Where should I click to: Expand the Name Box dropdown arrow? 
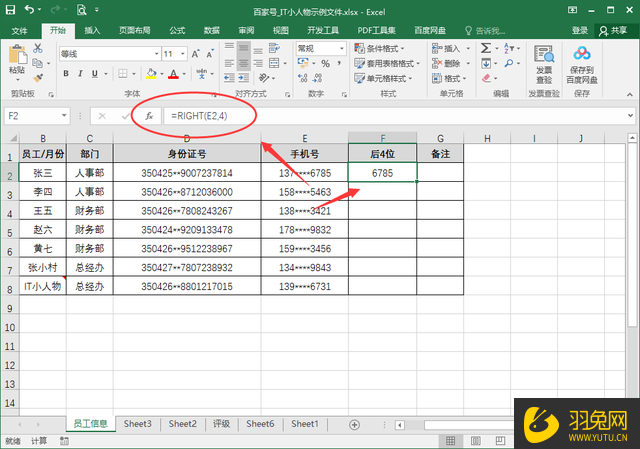64,116
